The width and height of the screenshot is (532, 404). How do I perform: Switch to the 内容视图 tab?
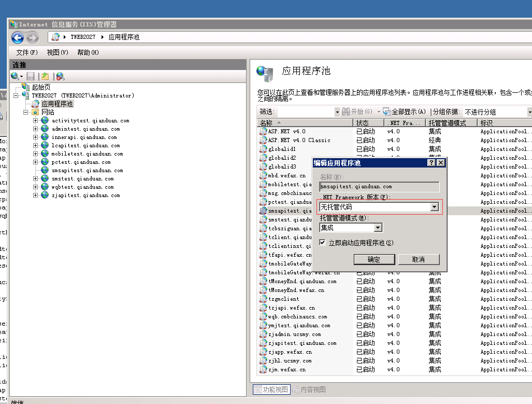[309, 389]
